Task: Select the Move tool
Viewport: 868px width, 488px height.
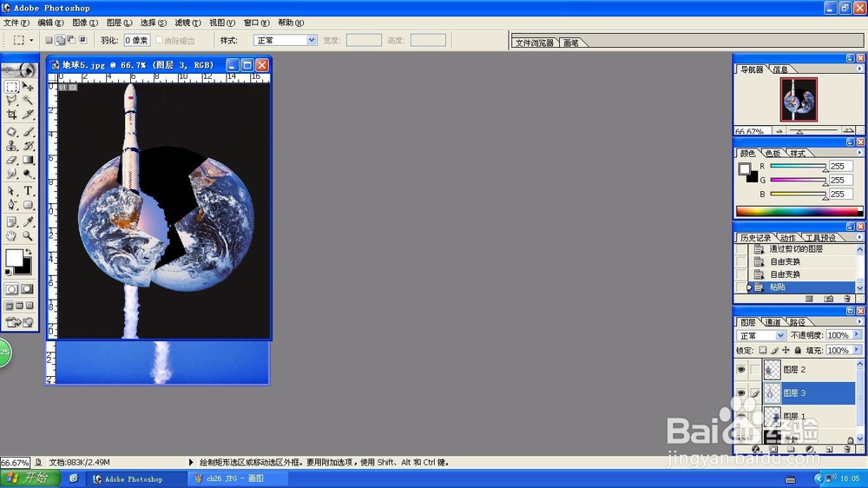Action: point(28,87)
